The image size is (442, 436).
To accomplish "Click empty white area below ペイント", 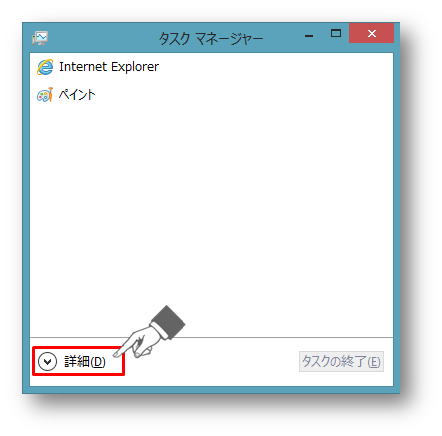I will [211, 217].
